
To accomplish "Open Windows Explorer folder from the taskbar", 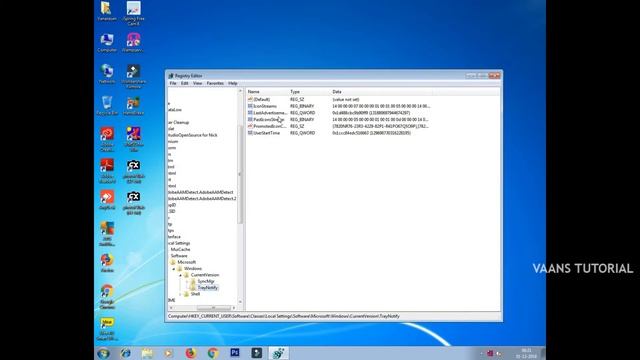I will tap(147, 353).
